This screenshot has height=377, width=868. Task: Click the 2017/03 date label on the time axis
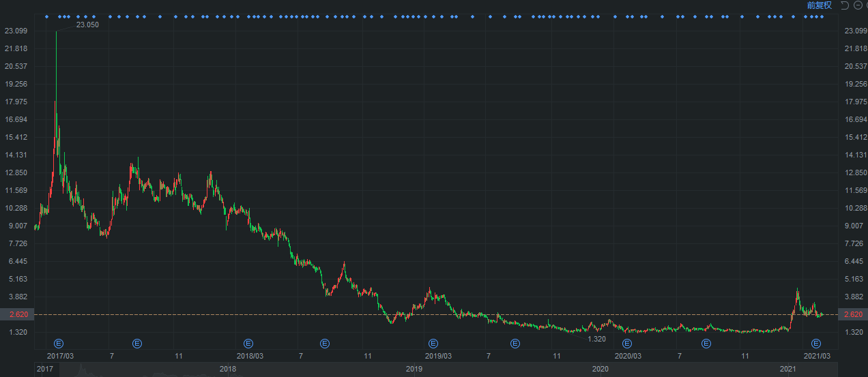60,356
